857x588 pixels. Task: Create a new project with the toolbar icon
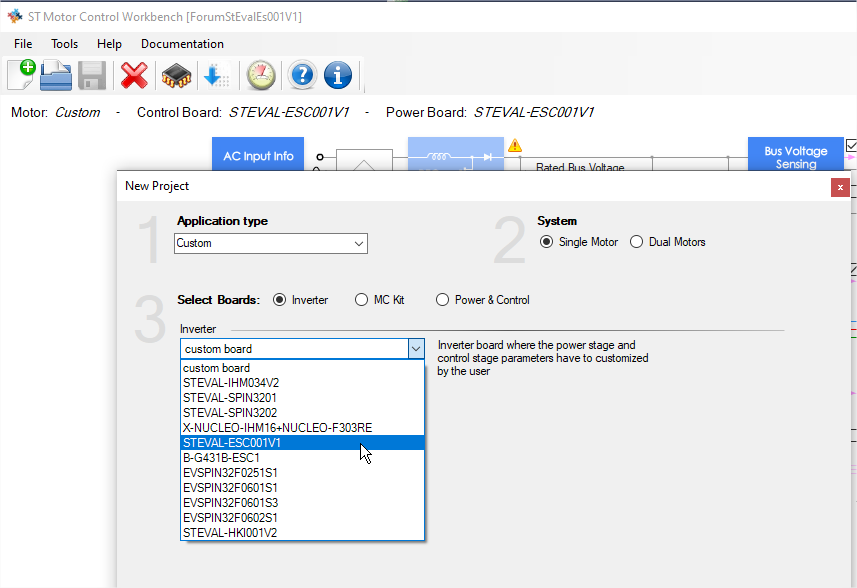pyautogui.click(x=21, y=75)
